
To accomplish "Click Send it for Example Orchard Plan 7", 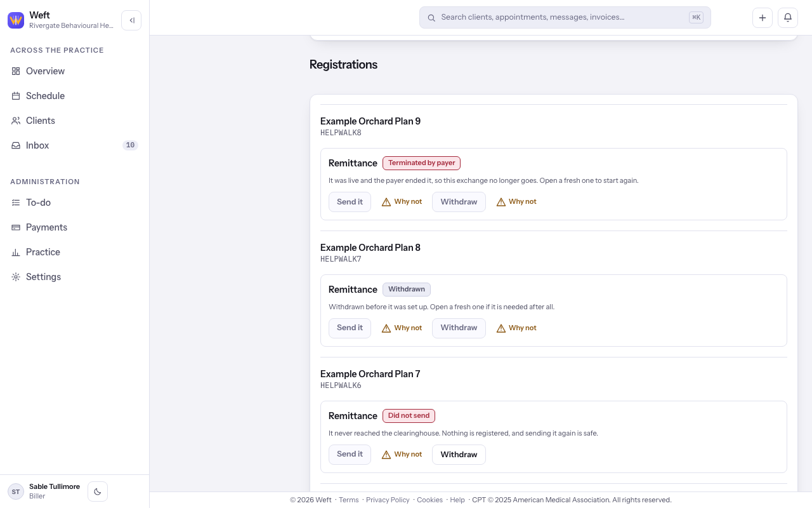I will coord(350,455).
